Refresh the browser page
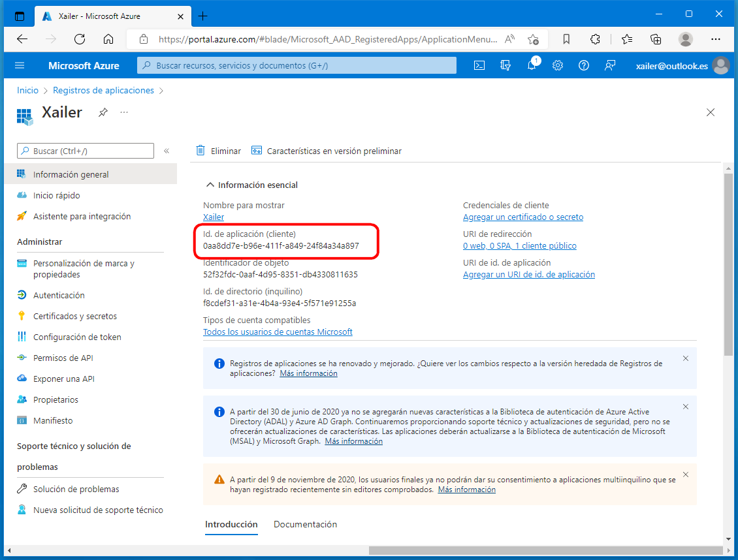This screenshot has width=738, height=560. coord(80,40)
